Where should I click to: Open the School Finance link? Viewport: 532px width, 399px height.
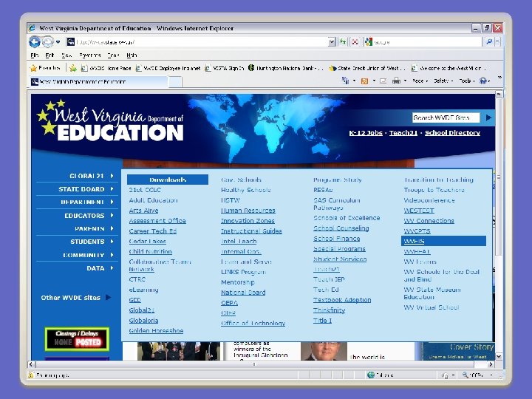[x=337, y=239]
